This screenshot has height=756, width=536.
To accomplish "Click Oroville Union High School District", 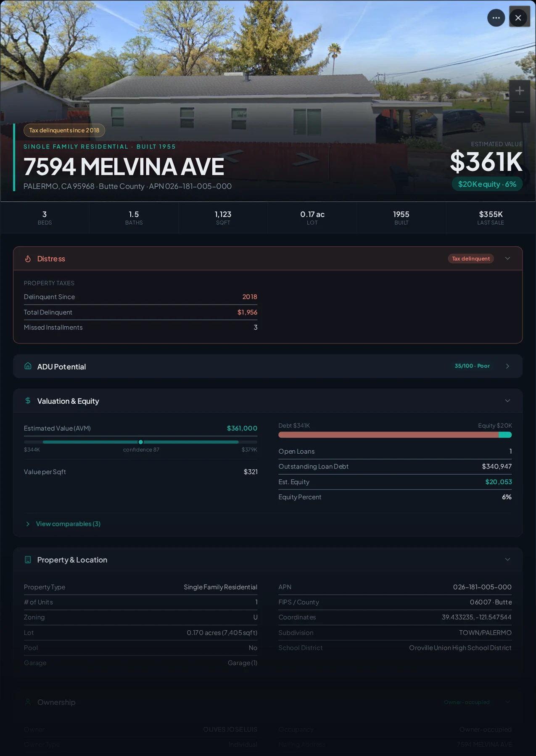I will [460, 648].
